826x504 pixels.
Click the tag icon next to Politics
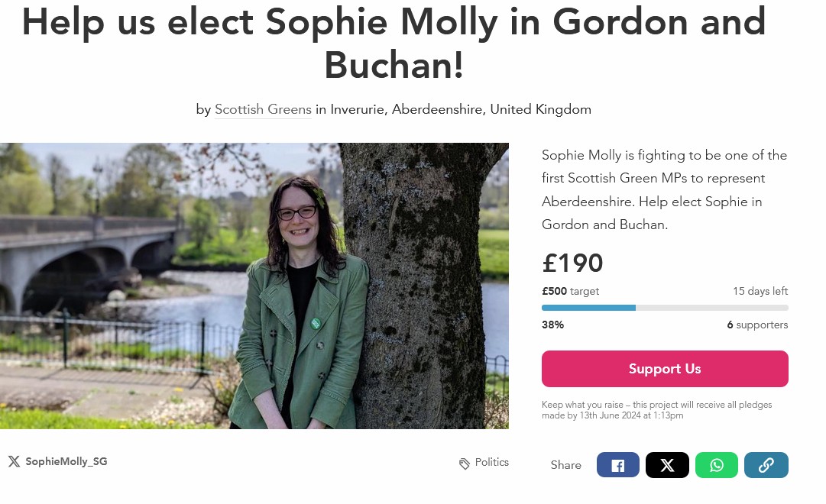465,464
